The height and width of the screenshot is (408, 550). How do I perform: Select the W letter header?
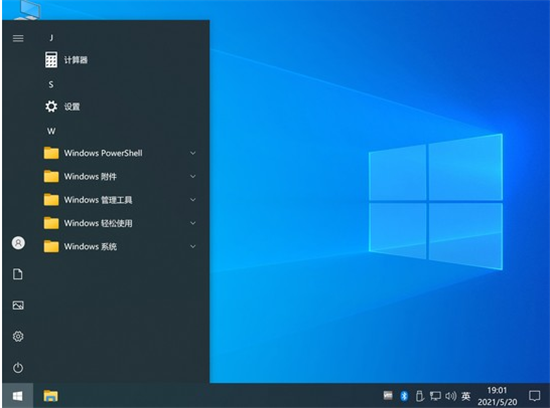click(x=51, y=131)
